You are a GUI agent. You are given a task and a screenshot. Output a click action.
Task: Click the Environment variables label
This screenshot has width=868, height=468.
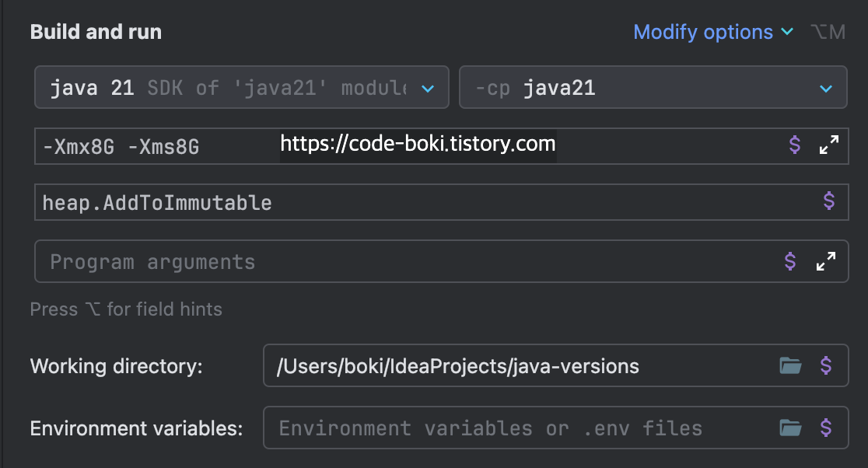point(136,428)
